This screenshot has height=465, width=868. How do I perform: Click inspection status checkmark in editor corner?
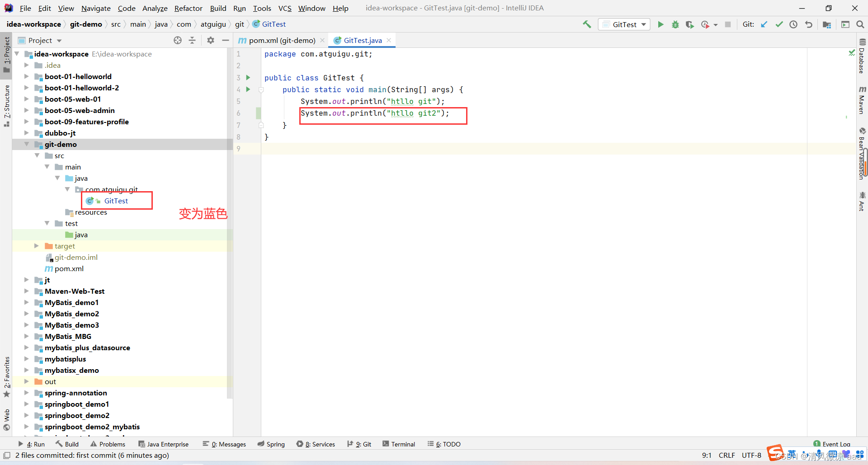(852, 53)
